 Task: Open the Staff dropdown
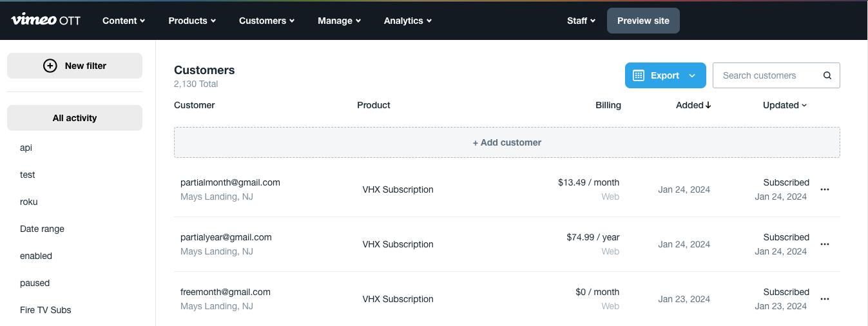tap(581, 21)
